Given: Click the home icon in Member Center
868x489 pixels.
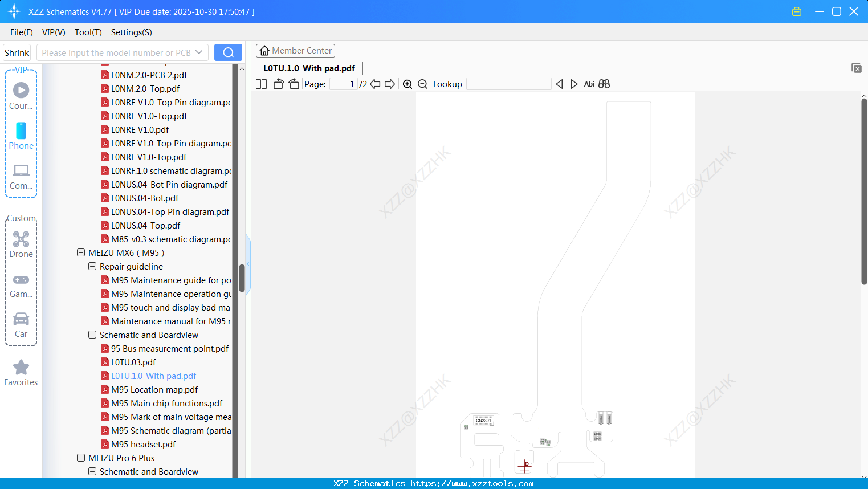Looking at the screenshot, I should (x=264, y=51).
